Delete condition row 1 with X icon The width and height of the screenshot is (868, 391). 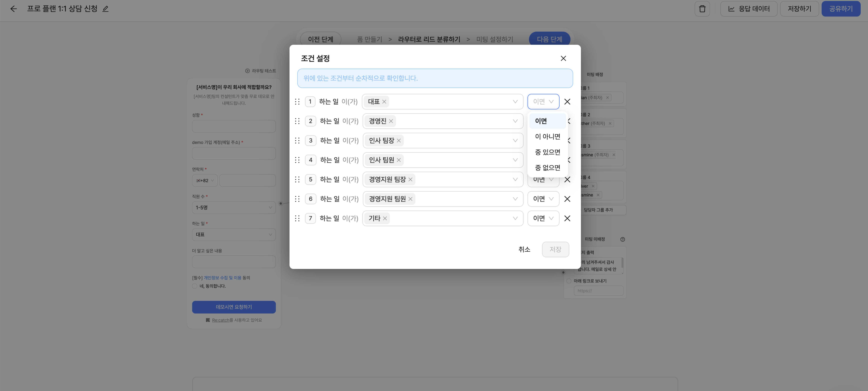567,101
